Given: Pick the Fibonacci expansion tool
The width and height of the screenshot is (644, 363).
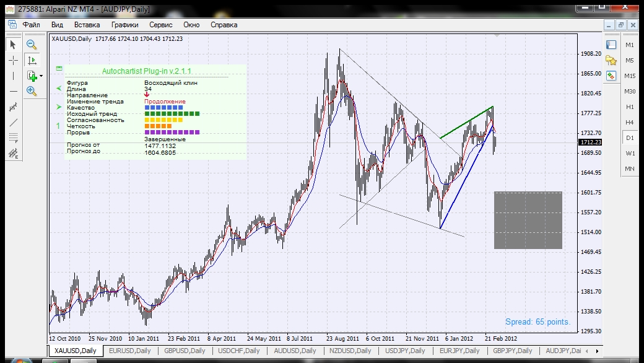Looking at the screenshot, I should point(13,153).
